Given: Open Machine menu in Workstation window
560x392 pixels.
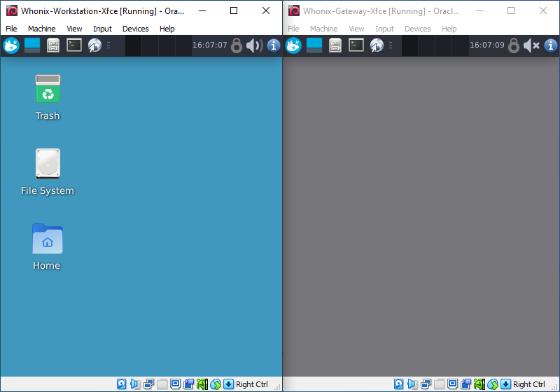Looking at the screenshot, I should click(x=42, y=29).
